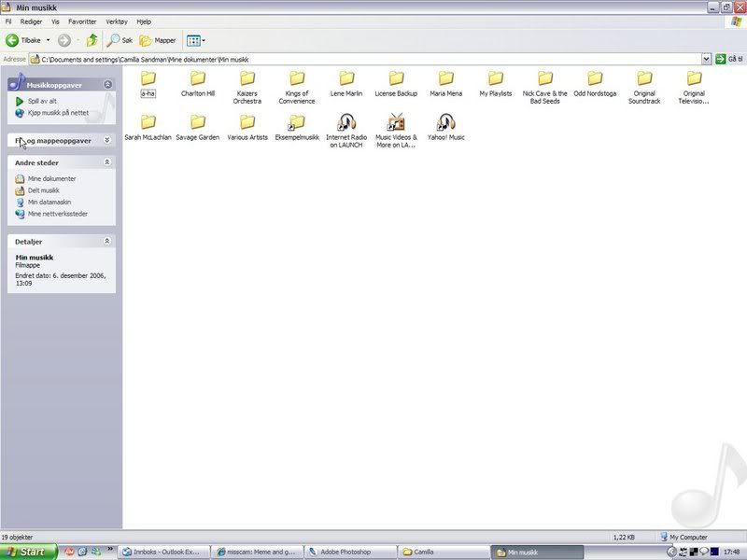Click the Spill av alt link
The image size is (747, 560).
point(42,101)
